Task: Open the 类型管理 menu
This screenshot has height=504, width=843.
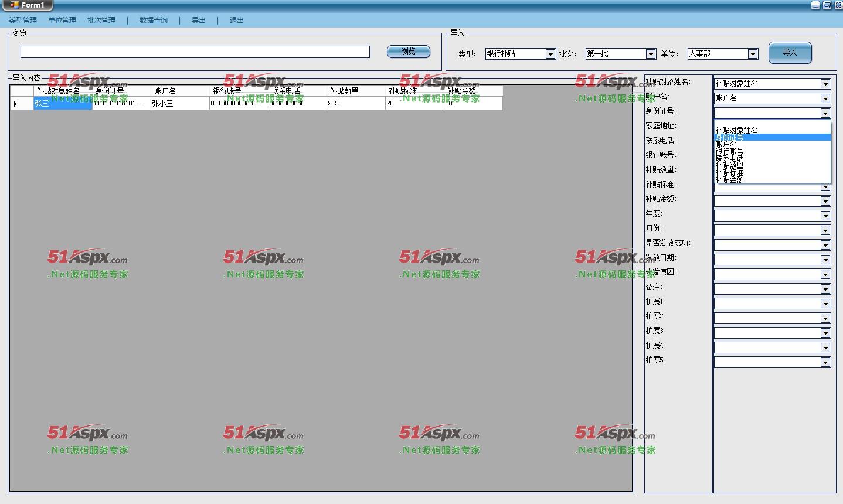Action: click(x=22, y=21)
